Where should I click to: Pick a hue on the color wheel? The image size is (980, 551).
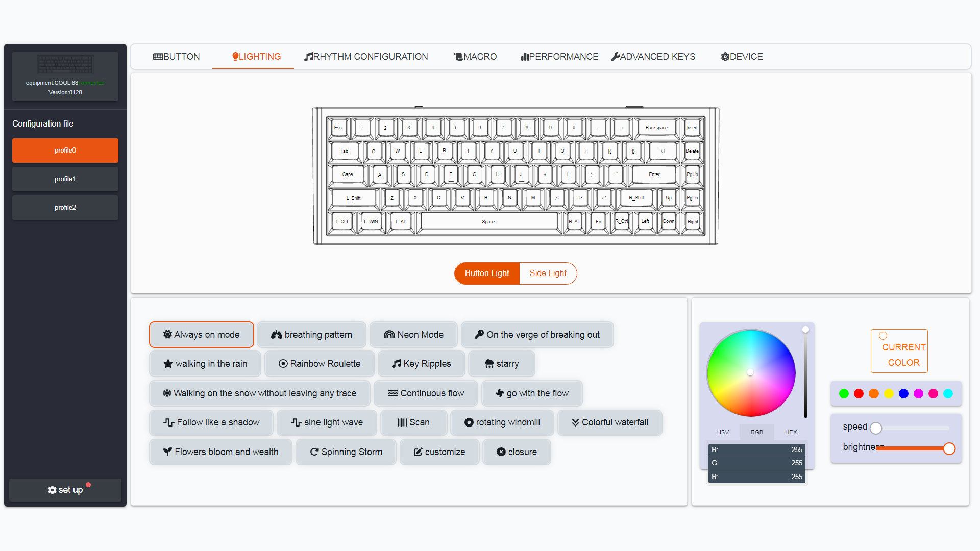coord(751,372)
